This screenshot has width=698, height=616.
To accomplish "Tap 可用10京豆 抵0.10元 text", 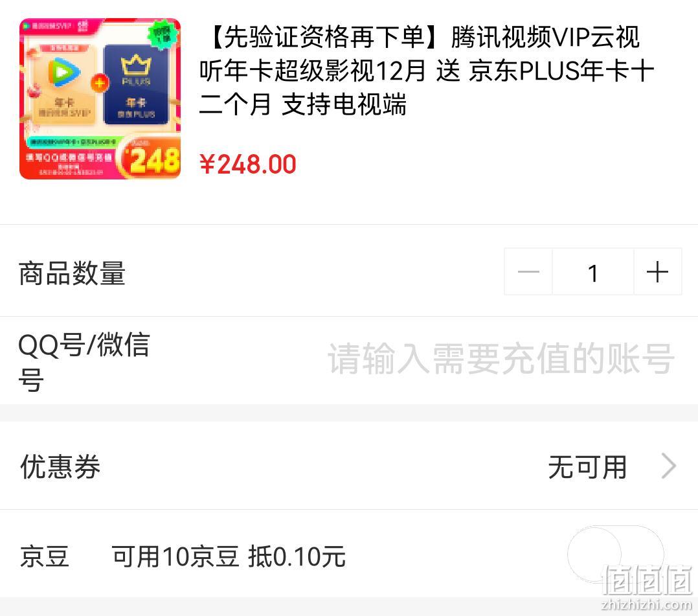I will click(229, 556).
